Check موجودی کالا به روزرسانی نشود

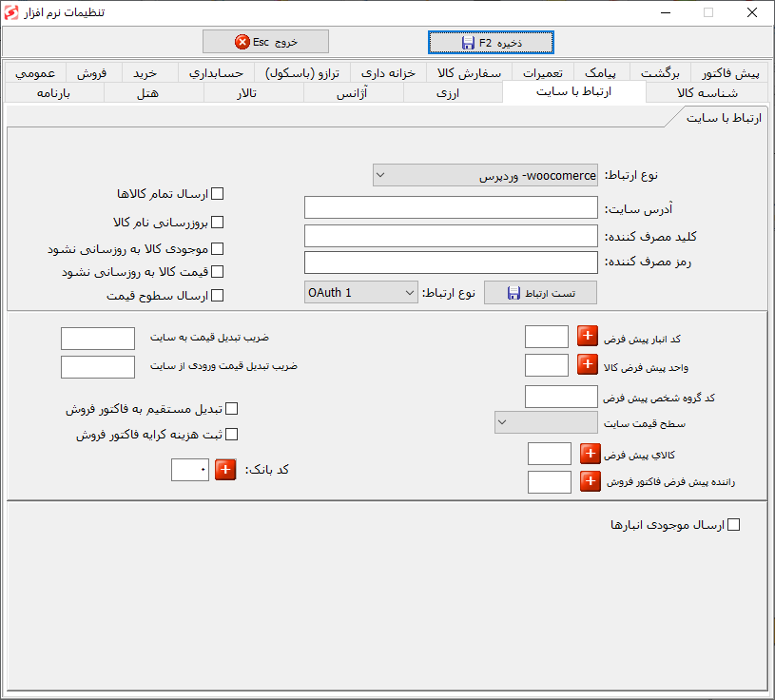tap(217, 248)
